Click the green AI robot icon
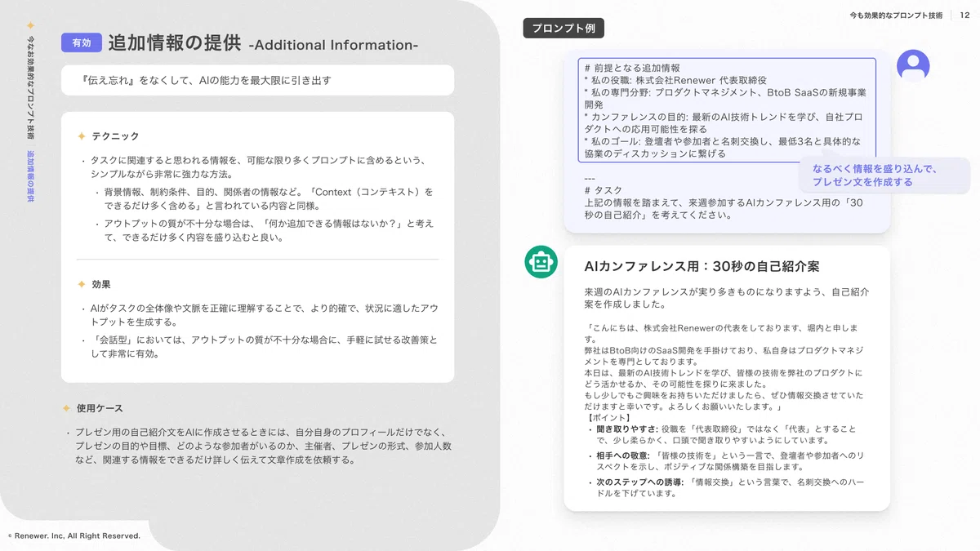980x551 pixels. click(x=541, y=262)
